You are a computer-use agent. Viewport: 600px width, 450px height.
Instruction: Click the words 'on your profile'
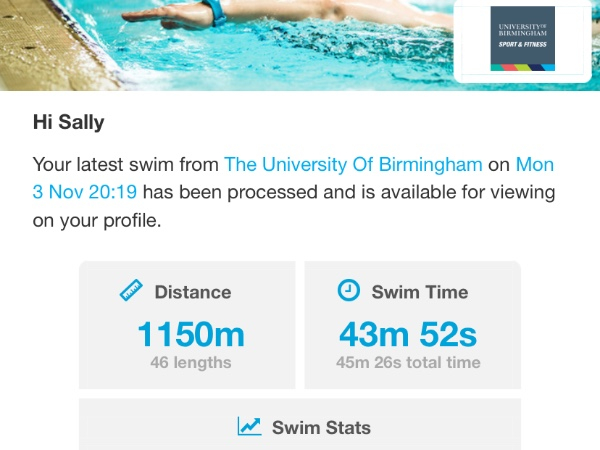pos(97,221)
